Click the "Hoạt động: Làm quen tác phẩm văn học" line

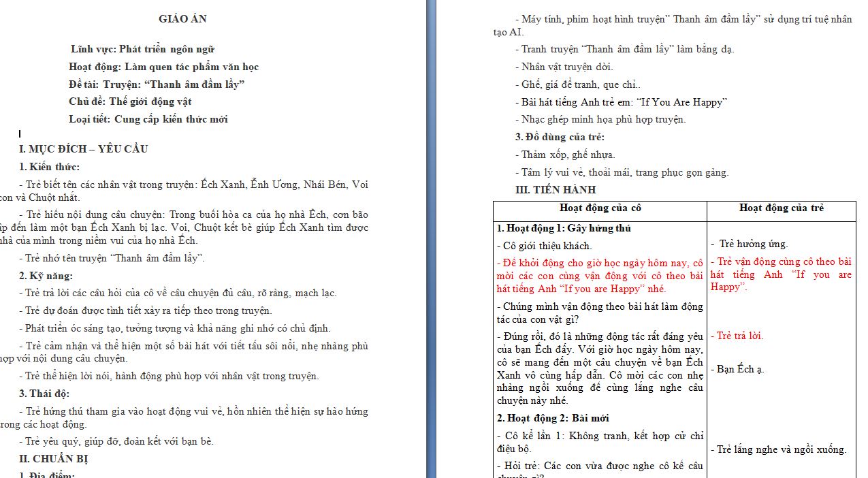point(163,67)
